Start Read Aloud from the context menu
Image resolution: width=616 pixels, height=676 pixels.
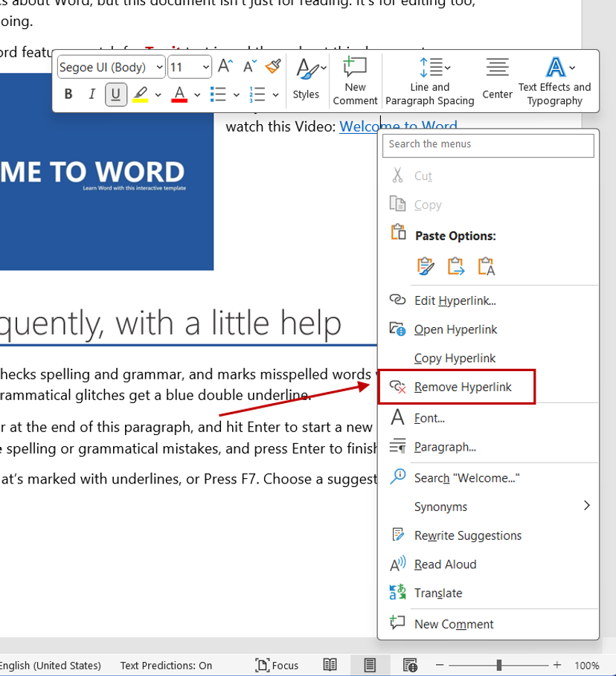coord(444,564)
